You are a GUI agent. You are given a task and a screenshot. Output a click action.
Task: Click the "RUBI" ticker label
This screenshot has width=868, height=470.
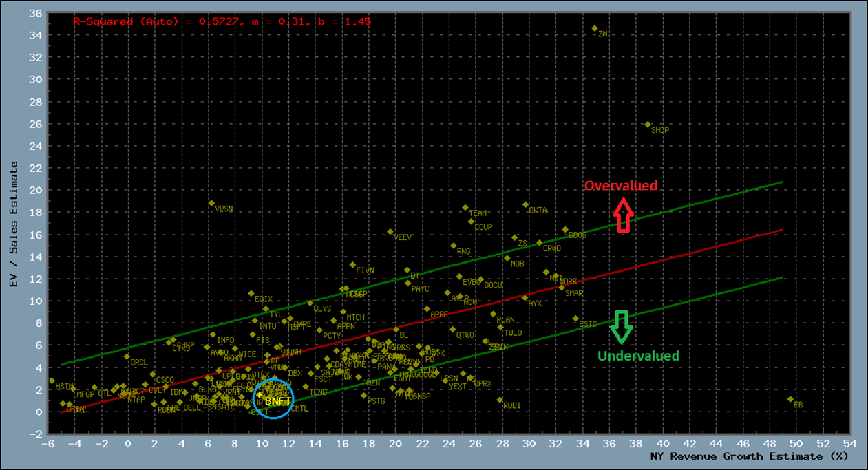(512, 406)
